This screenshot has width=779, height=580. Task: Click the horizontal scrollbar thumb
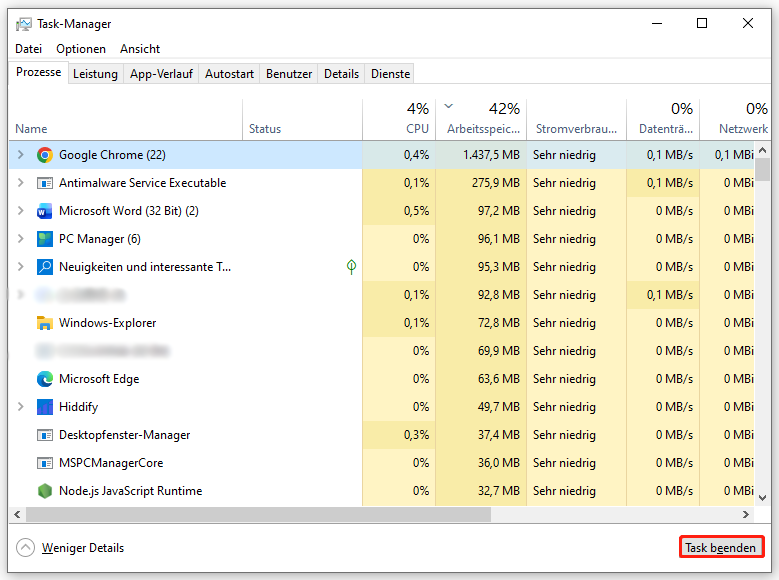tap(258, 514)
